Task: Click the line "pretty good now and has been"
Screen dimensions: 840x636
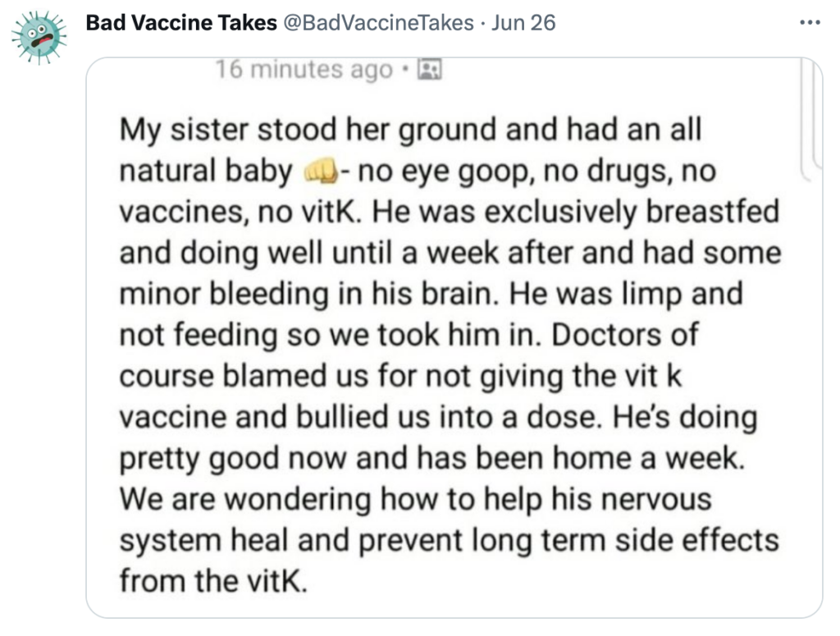Action: click(x=334, y=459)
